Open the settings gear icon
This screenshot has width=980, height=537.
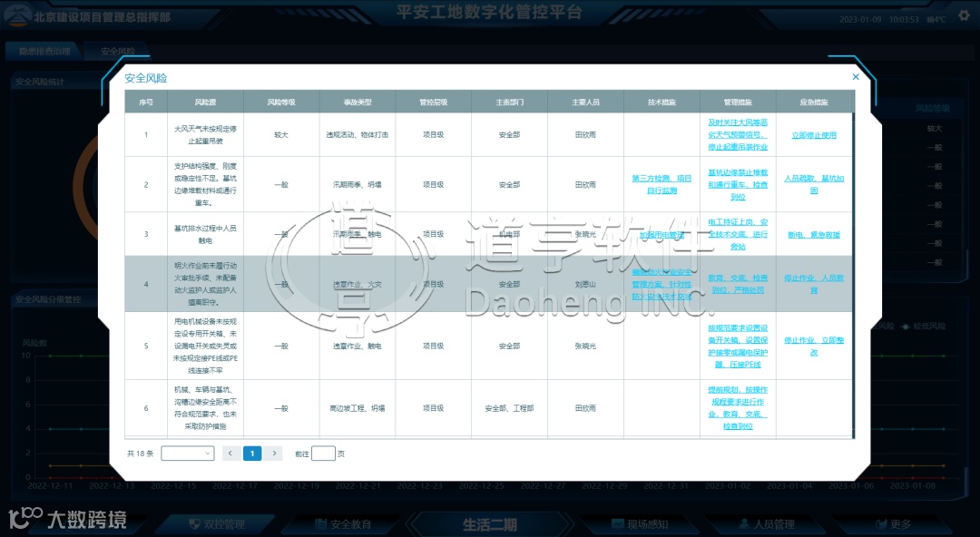pyautogui.click(x=965, y=15)
